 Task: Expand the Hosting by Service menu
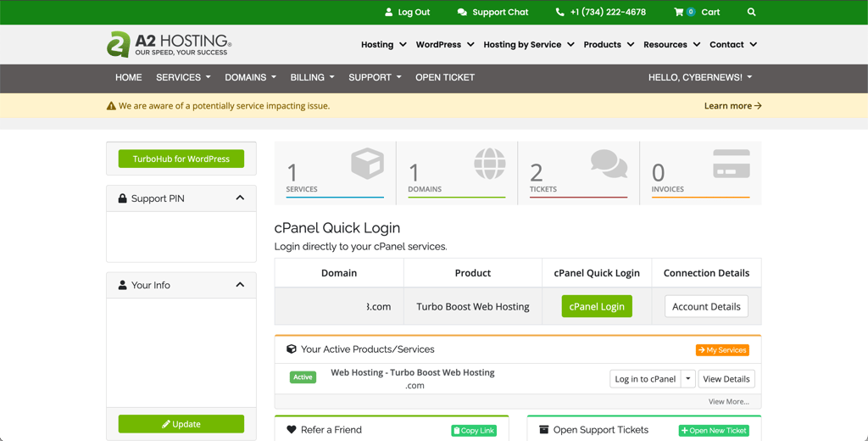529,44
